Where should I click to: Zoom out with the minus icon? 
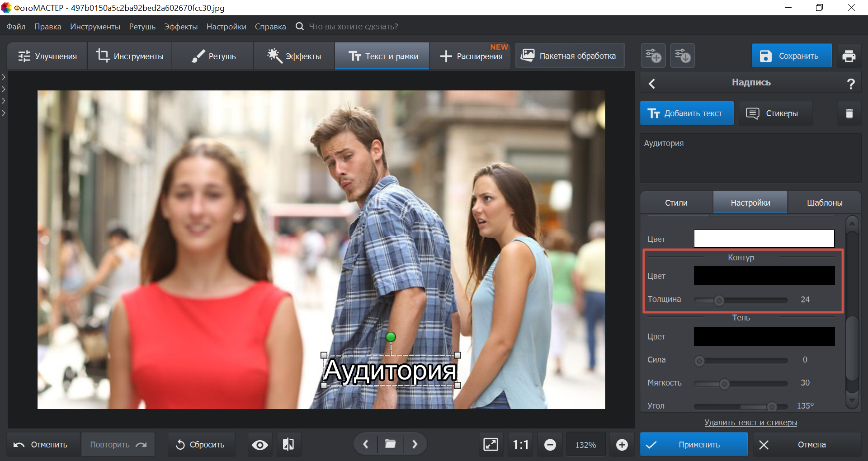tap(550, 445)
